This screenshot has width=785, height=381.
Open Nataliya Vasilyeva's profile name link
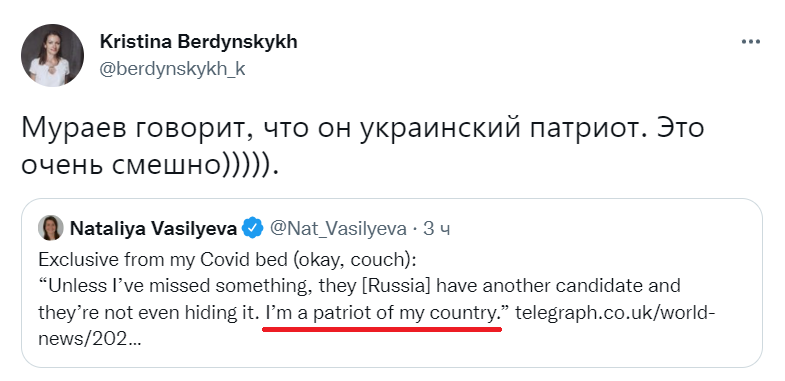(153, 229)
